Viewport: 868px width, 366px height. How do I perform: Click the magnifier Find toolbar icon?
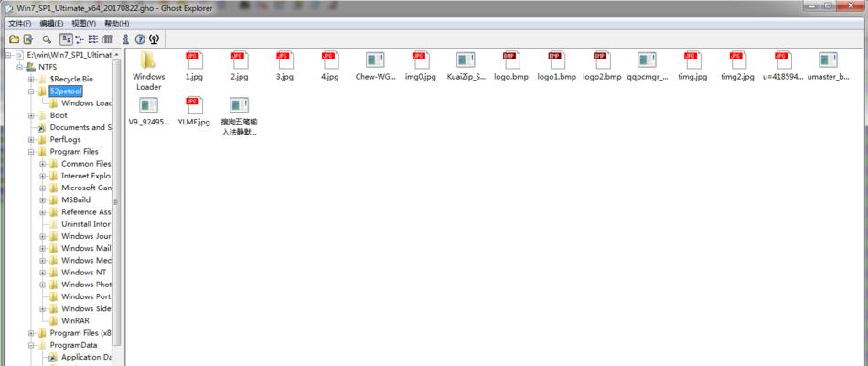(47, 39)
